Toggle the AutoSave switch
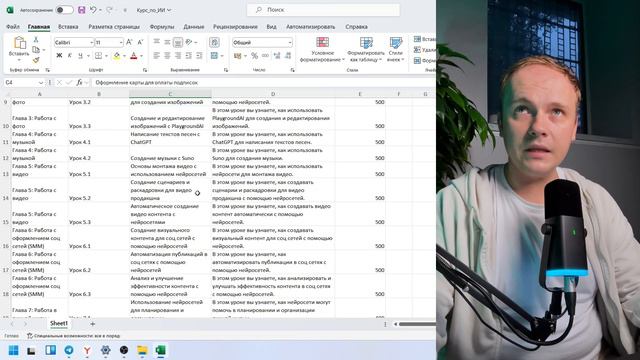640x360 pixels. (x=64, y=10)
